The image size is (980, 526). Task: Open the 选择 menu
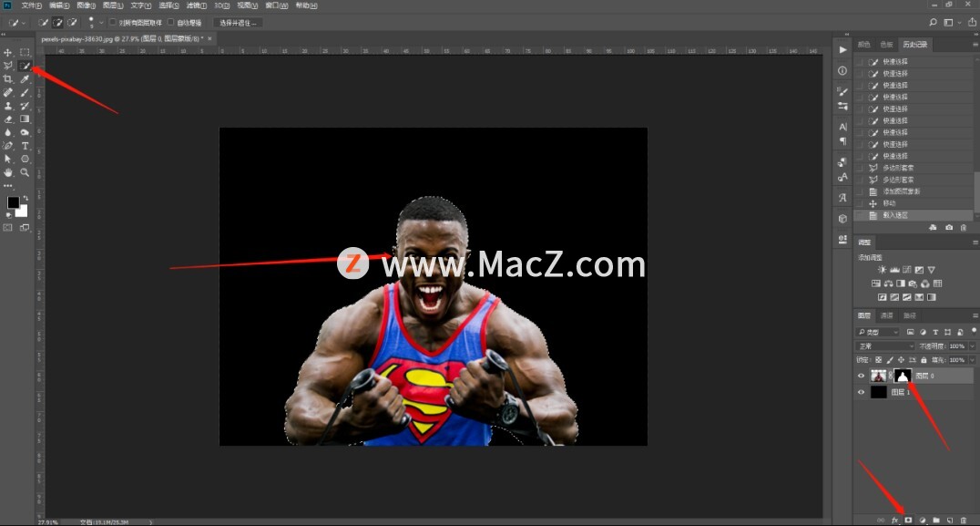[x=168, y=5]
